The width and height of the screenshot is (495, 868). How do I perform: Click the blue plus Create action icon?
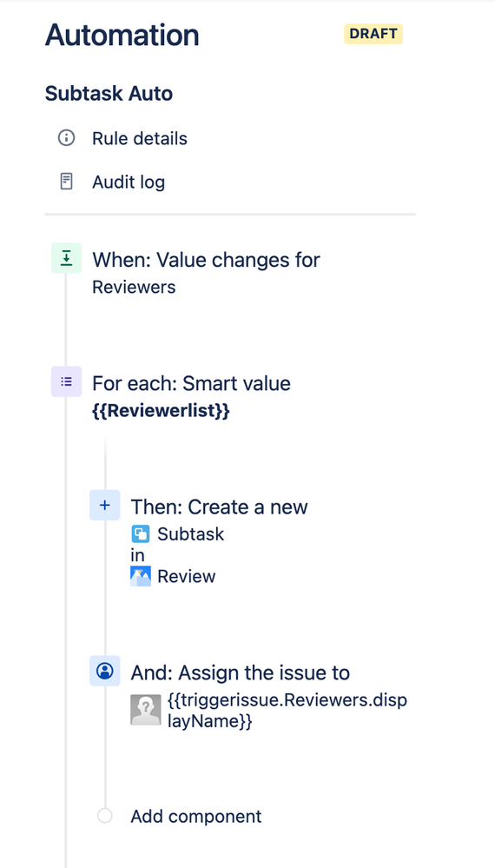click(104, 505)
